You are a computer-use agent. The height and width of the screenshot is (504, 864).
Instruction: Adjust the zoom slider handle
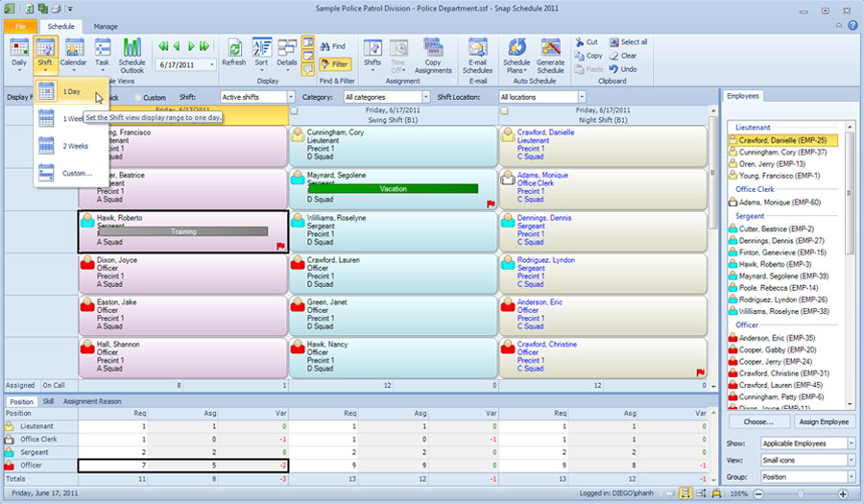[801, 494]
